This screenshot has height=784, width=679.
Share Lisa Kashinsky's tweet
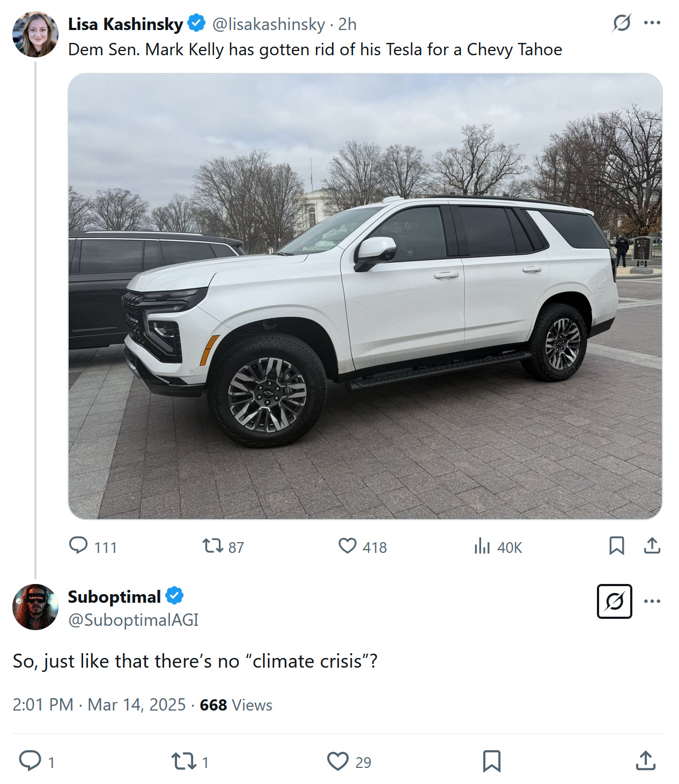point(652,546)
